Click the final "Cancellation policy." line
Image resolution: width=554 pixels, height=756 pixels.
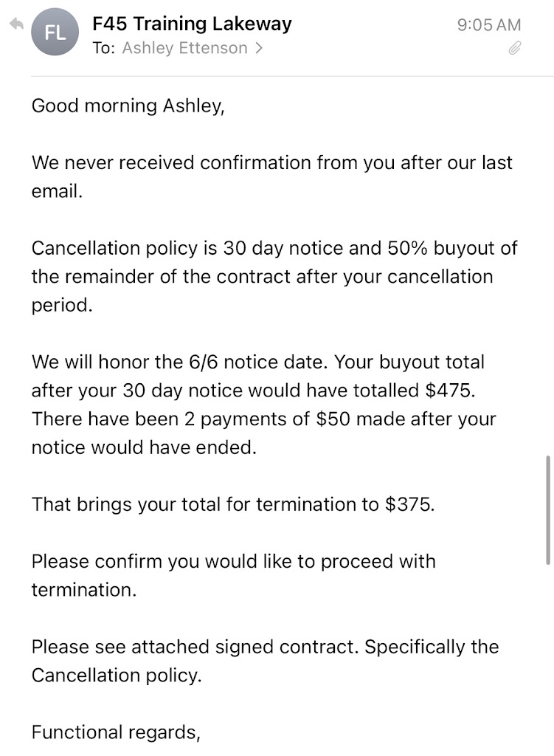coord(116,676)
